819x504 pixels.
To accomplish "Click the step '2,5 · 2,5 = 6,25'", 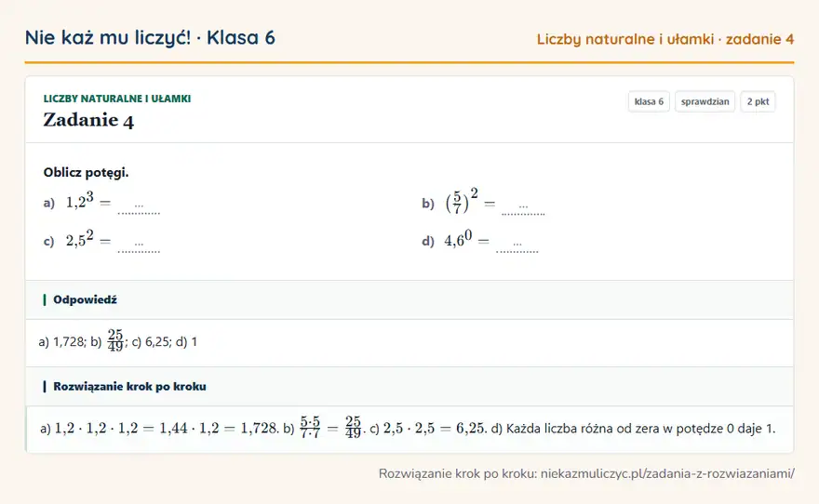I will click(x=434, y=429).
